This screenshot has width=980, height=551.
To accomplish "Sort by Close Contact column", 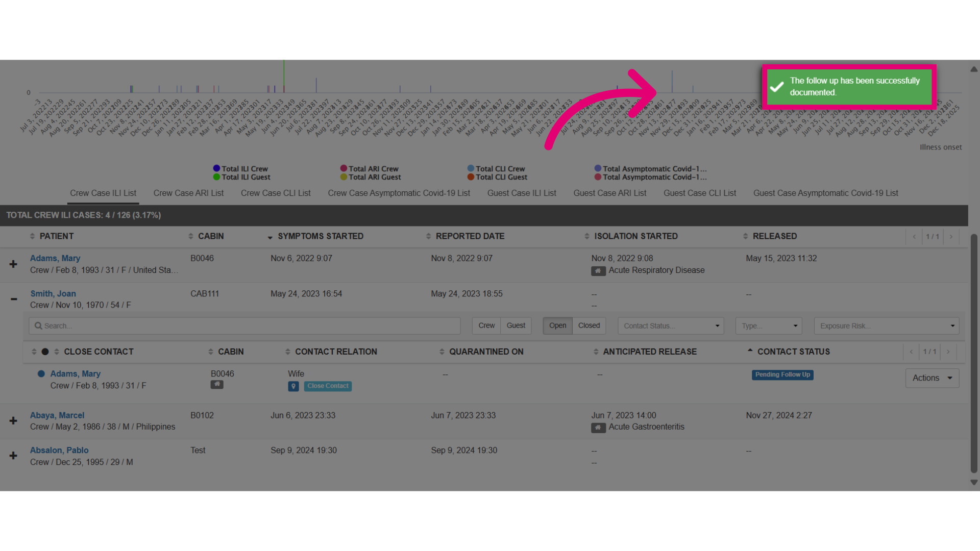I will coord(93,352).
